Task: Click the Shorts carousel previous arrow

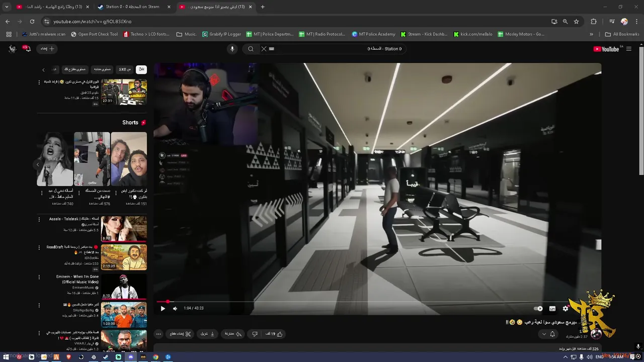Action: (x=38, y=164)
